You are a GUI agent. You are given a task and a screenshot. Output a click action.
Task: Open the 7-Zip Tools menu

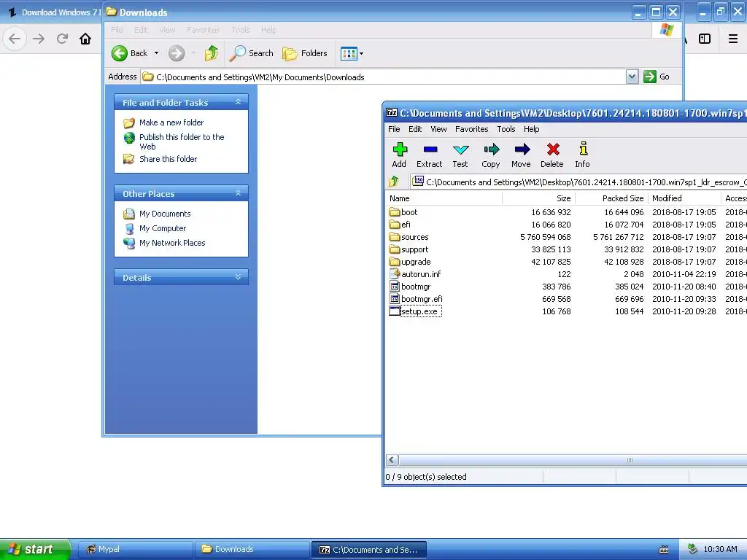click(x=506, y=129)
